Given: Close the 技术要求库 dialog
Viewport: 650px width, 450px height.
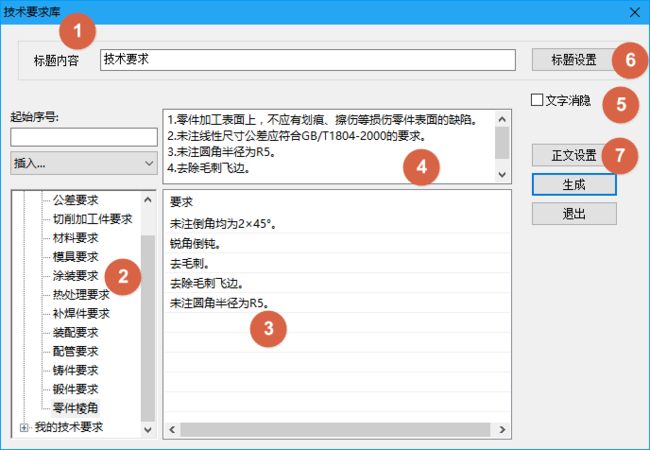Looking at the screenshot, I should tap(635, 12).
